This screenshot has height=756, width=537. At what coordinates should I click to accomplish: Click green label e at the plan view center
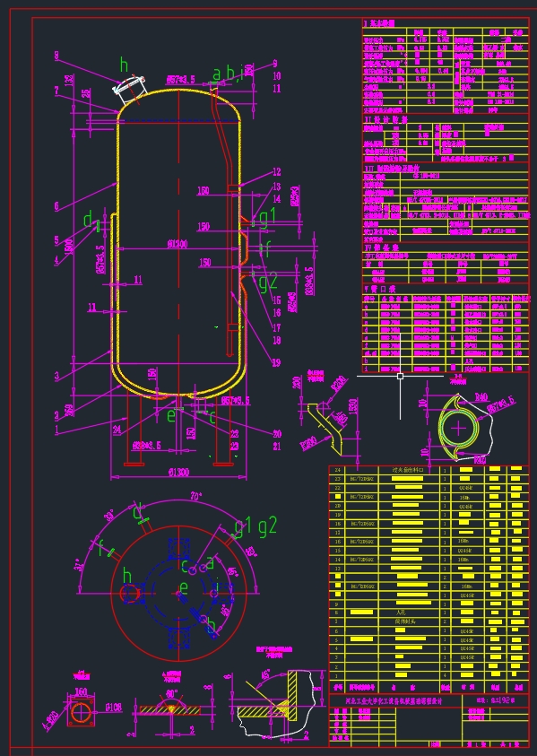tap(183, 587)
